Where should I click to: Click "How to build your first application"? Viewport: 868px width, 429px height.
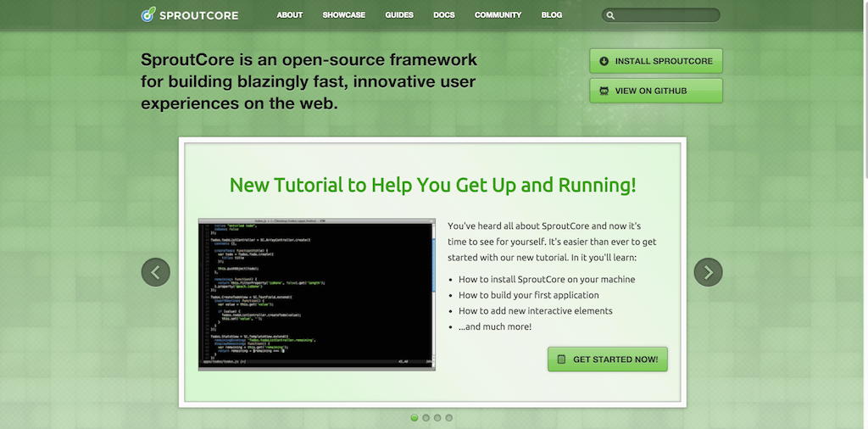point(529,295)
